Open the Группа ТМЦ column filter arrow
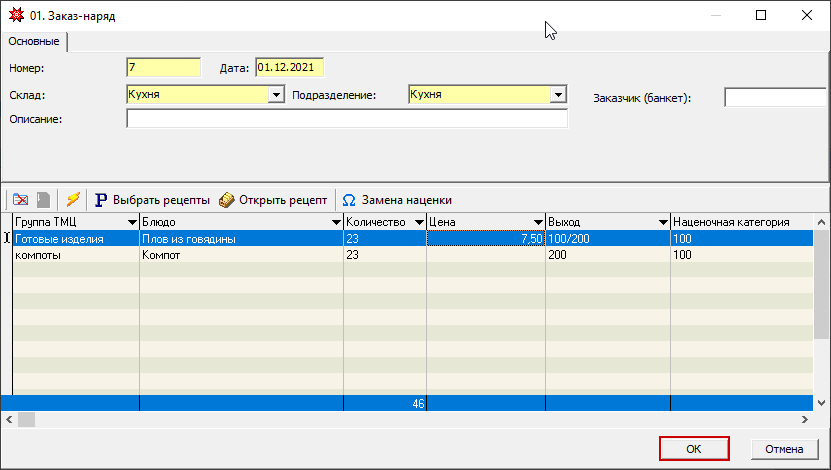Image resolution: width=831 pixels, height=470 pixels. (131, 222)
